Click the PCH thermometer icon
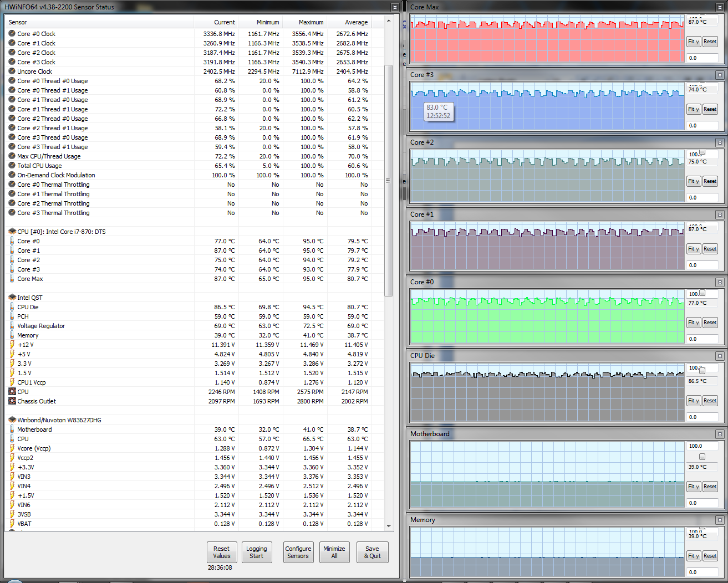This screenshot has width=728, height=583. tap(12, 316)
